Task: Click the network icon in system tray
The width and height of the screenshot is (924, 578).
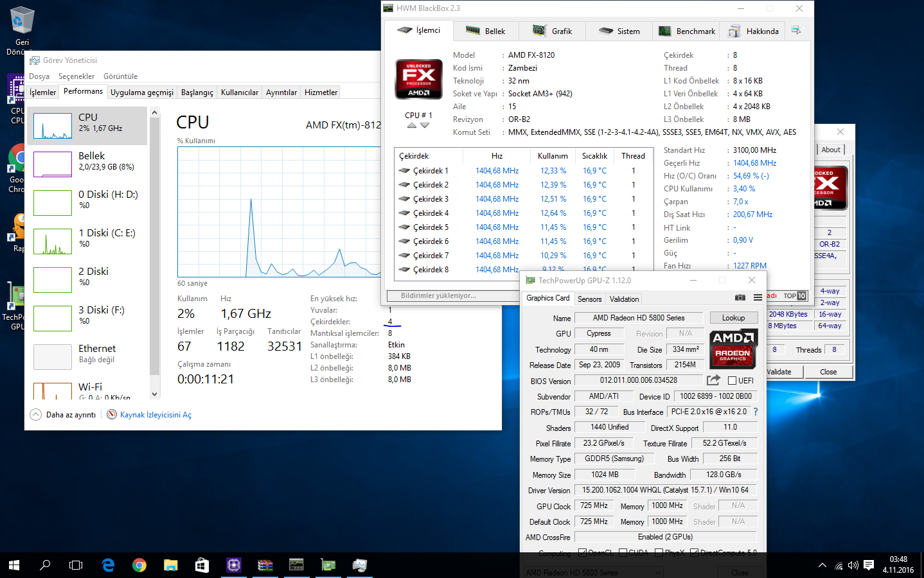Action: coord(839,566)
